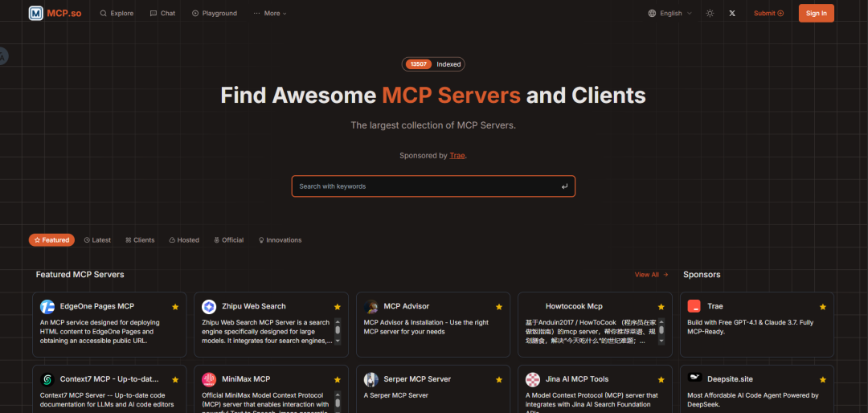Click the Zhipu Web Search logo icon

(209, 306)
